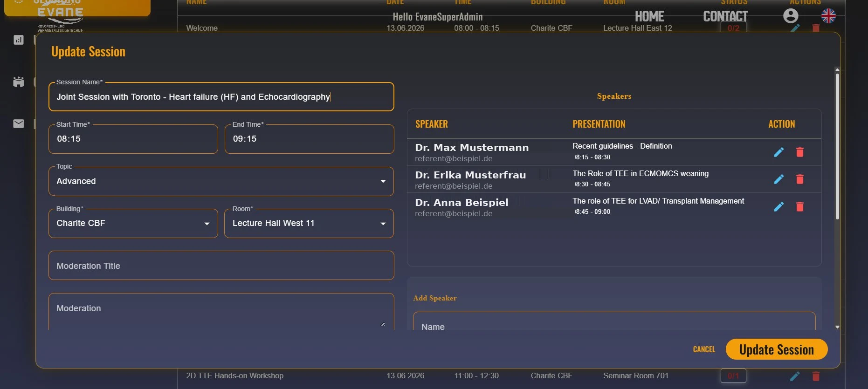Focus the Moderation Title input field
This screenshot has width=868, height=389.
click(221, 266)
